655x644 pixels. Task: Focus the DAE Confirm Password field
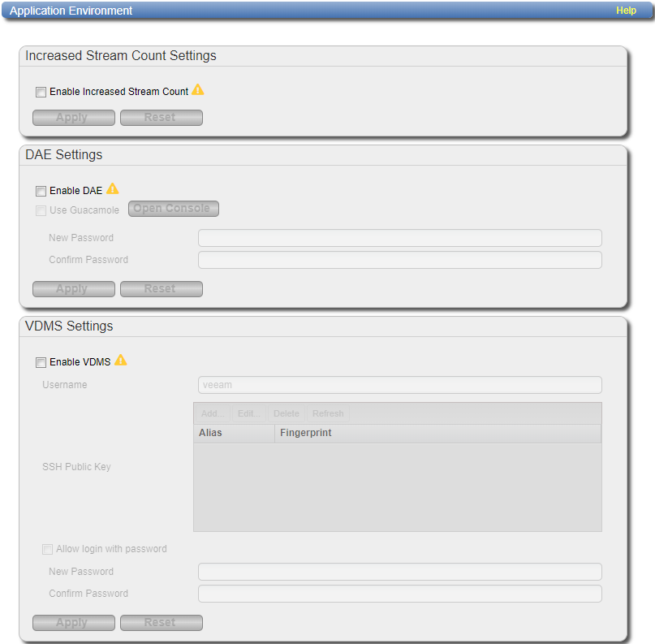[x=400, y=260]
